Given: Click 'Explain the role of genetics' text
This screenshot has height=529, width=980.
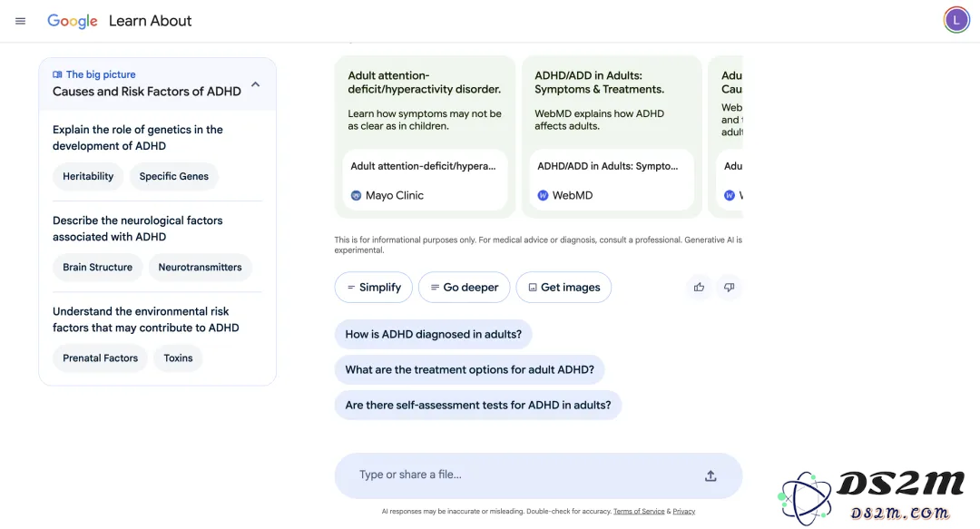Looking at the screenshot, I should [138, 138].
